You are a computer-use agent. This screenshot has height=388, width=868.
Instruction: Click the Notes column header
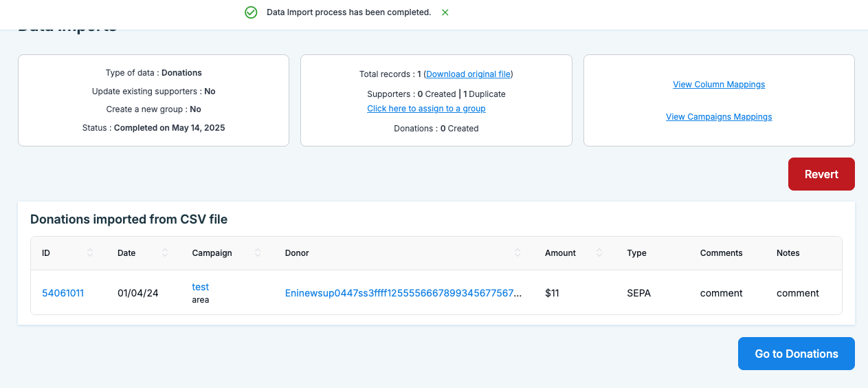[788, 253]
